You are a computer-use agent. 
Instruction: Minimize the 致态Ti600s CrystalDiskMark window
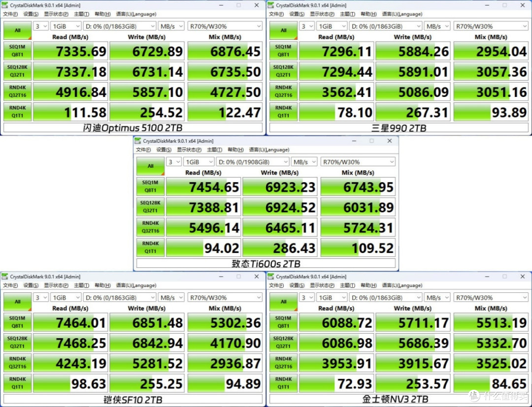coord(354,141)
